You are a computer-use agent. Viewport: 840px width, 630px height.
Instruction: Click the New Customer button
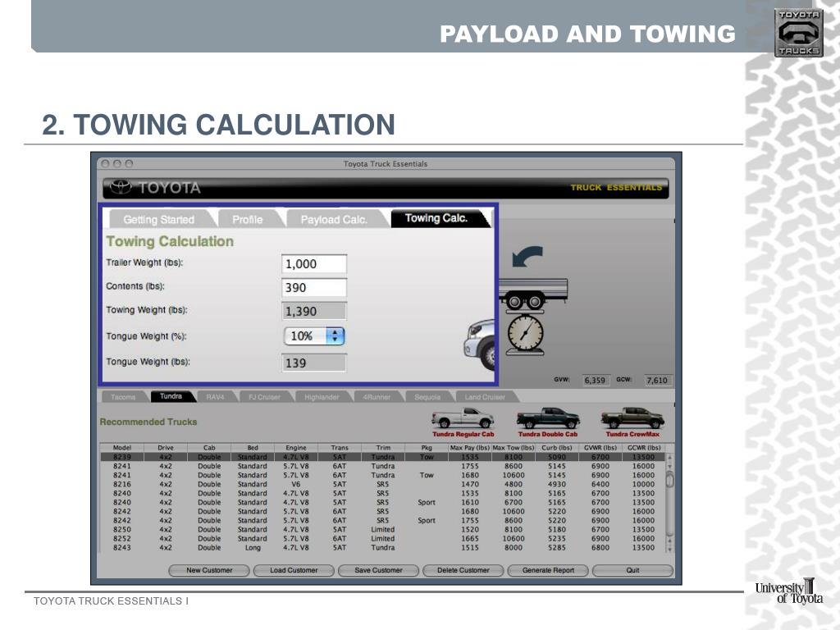pyautogui.click(x=209, y=571)
